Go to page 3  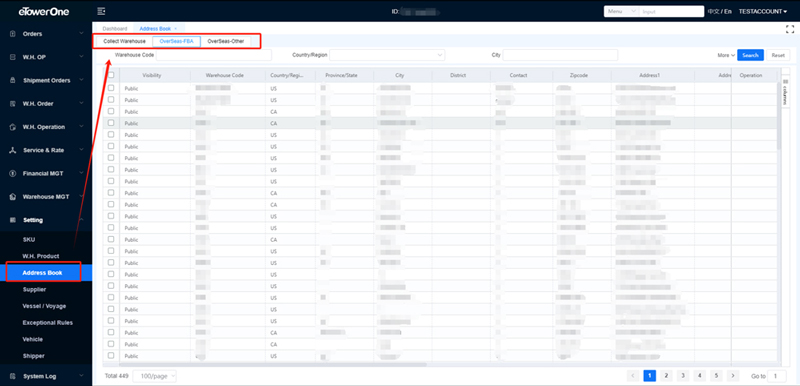tap(683, 376)
